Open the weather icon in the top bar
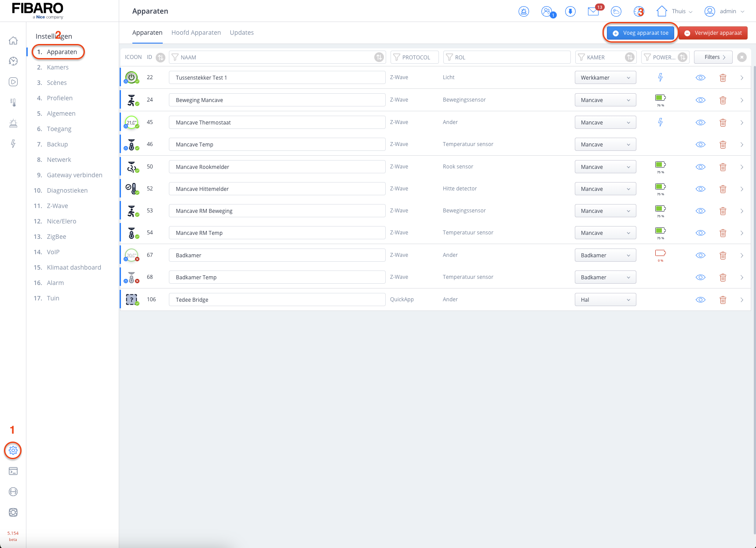 coord(616,11)
